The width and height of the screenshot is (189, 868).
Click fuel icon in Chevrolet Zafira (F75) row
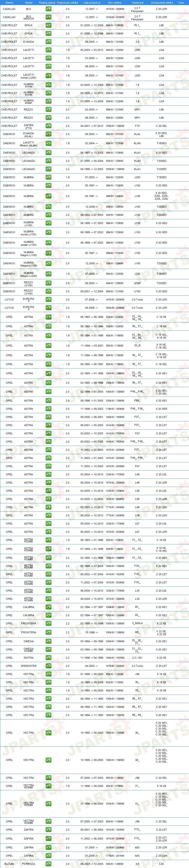(49, 126)
